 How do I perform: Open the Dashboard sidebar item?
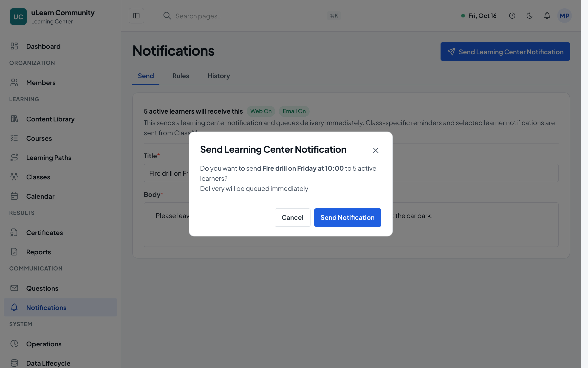pyautogui.click(x=60, y=46)
